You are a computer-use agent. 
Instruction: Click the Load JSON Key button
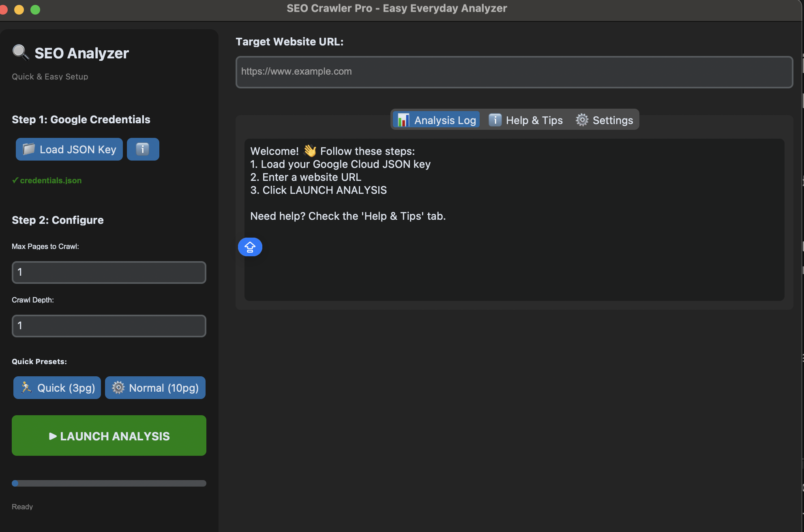coord(69,149)
